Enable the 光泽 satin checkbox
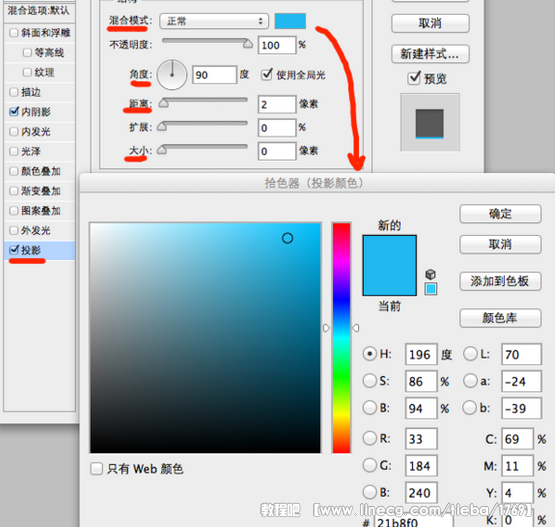Image resolution: width=559 pixels, height=527 pixels. [14, 151]
